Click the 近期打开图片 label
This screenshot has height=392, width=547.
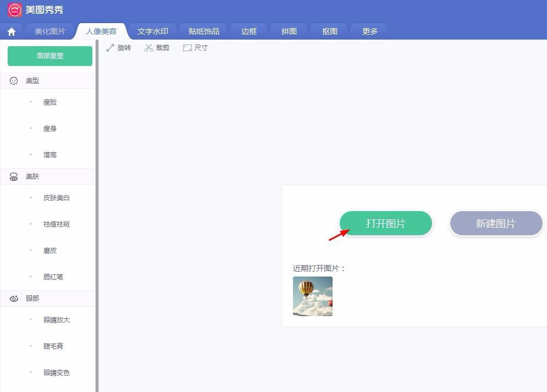coord(319,268)
